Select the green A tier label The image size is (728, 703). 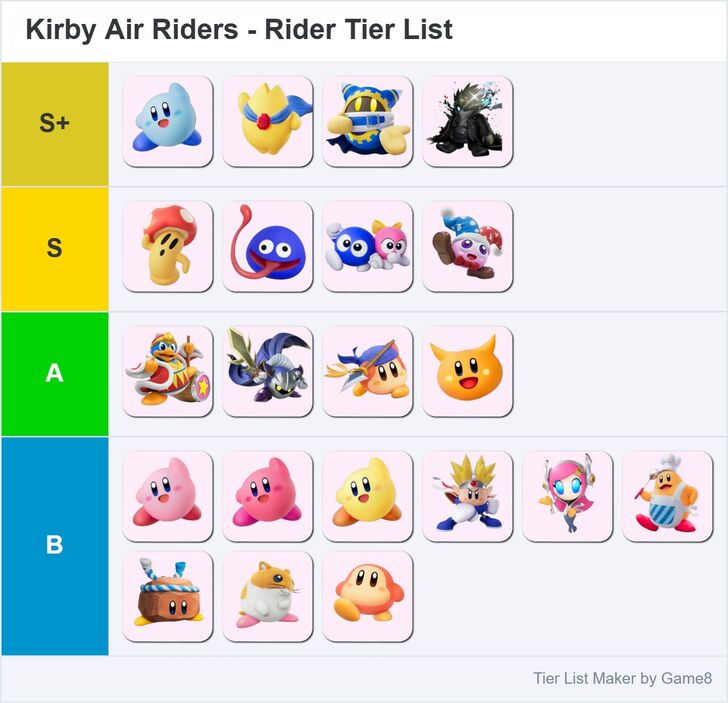tap(54, 373)
